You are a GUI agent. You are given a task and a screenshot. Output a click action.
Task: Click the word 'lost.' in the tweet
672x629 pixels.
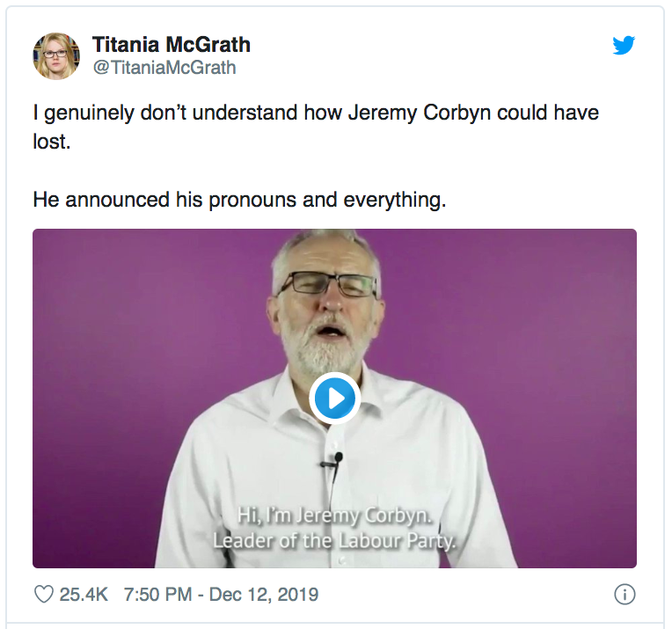(52, 142)
